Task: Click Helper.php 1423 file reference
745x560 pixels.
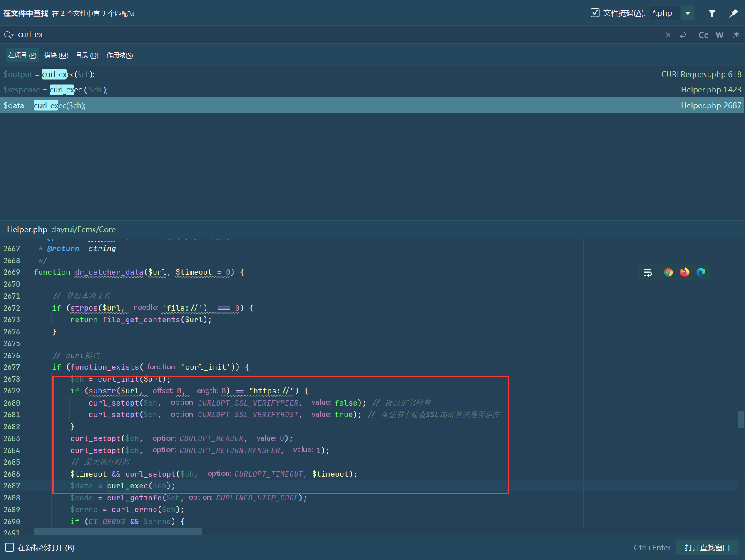Action: click(x=711, y=90)
